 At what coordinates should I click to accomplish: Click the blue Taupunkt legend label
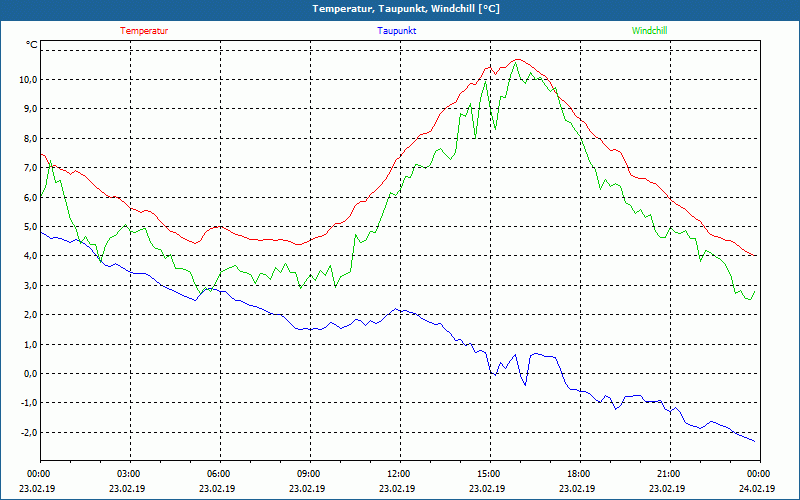(397, 31)
